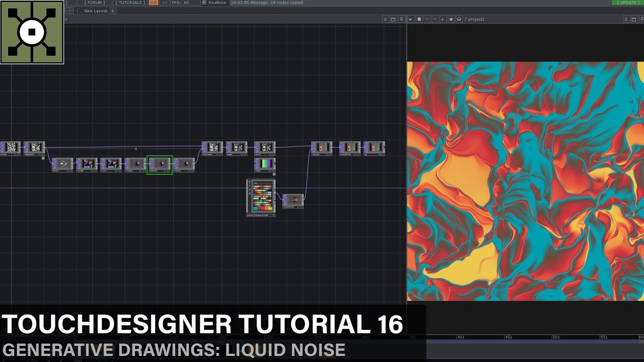
Task: Open the FORUM menu link
Action: click(95, 3)
